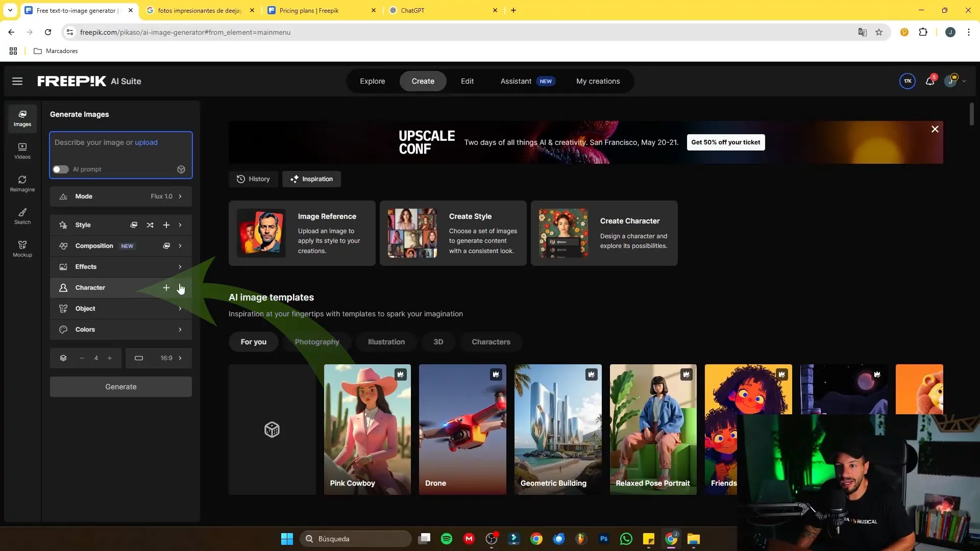Viewport: 980px width, 551px height.
Task: Click the upload link in prompt box
Action: tap(146, 142)
